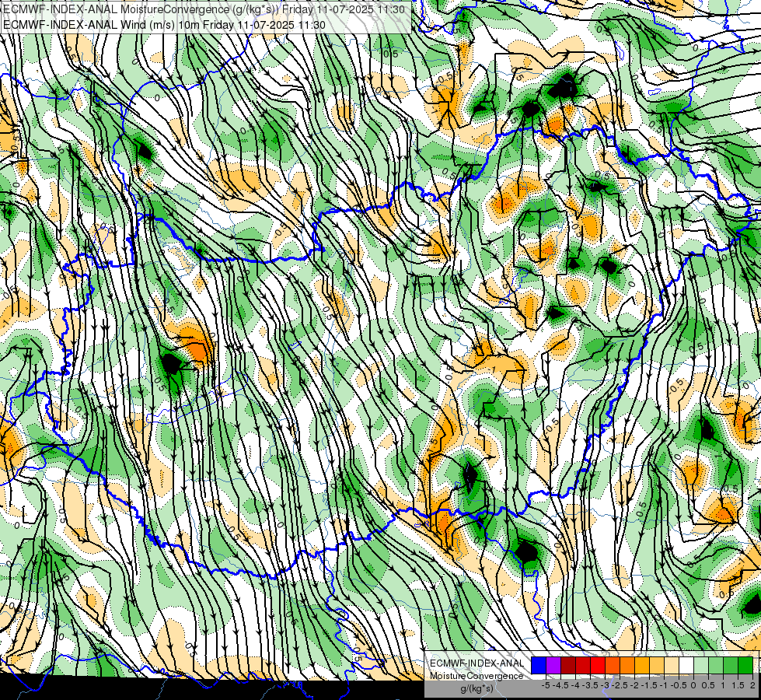The image size is (761, 700).
Task: Select legend swatch between -3 and -2.5
Action: pos(613,665)
